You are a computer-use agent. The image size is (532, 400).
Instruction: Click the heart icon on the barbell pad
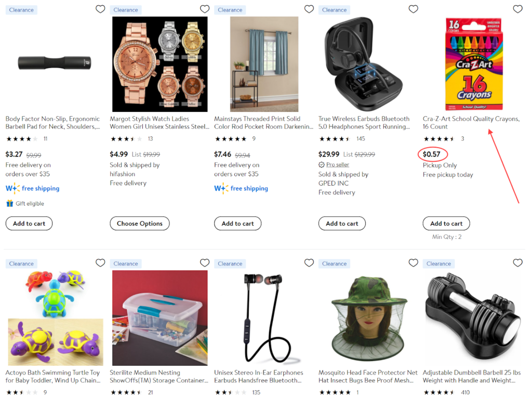tap(100, 9)
